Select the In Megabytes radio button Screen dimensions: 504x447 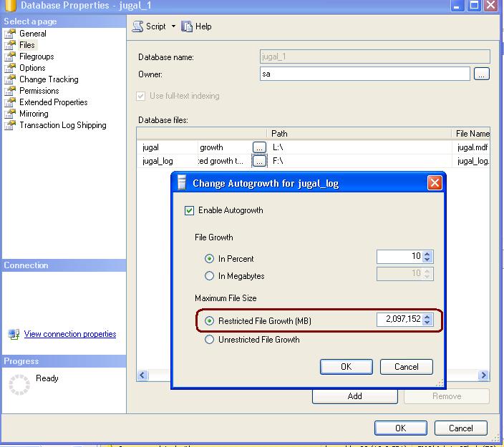tap(210, 276)
